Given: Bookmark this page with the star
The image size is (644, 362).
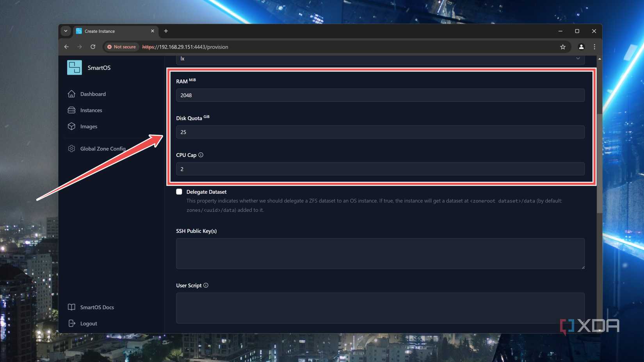Looking at the screenshot, I should (x=563, y=47).
